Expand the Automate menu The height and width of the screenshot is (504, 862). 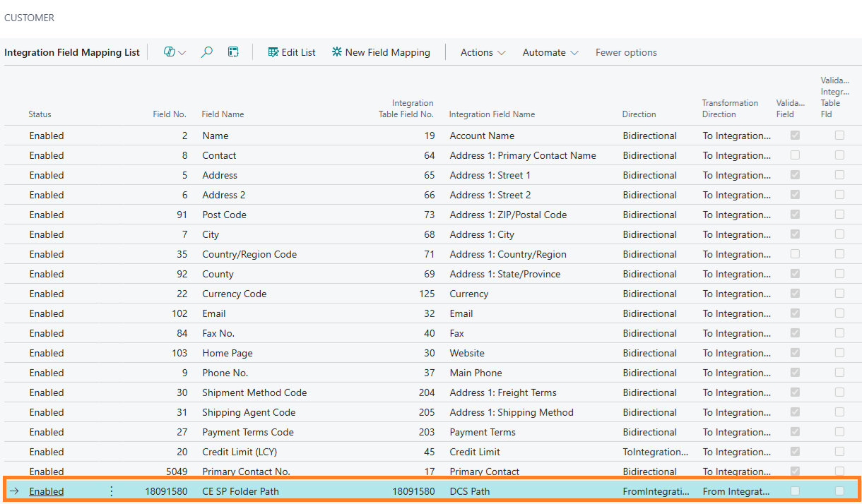pyautogui.click(x=550, y=52)
